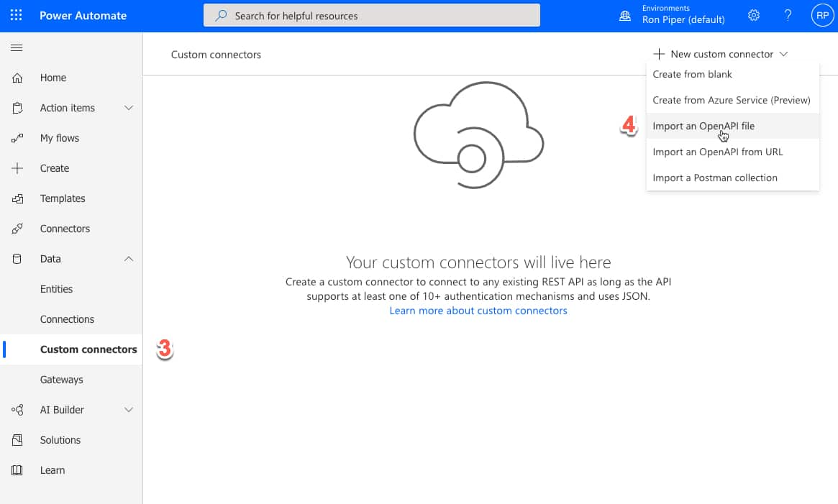Click the My flows icon
The width and height of the screenshot is (838, 504).
click(x=18, y=138)
